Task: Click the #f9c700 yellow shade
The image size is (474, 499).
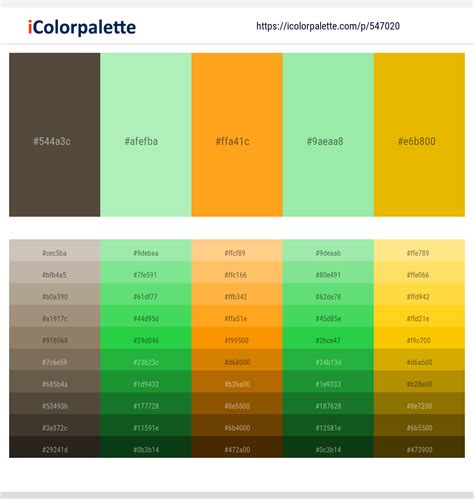Action: click(x=419, y=338)
